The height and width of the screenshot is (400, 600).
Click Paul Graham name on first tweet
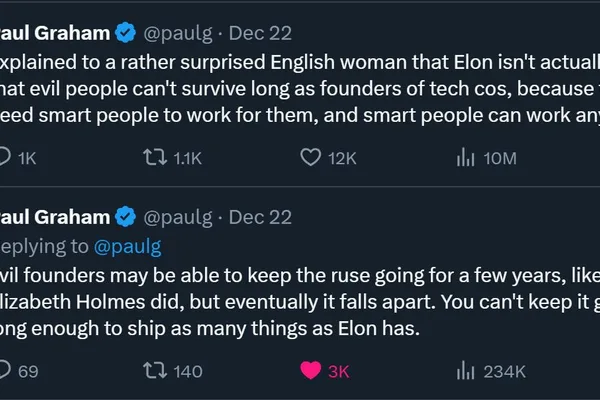pos(55,33)
